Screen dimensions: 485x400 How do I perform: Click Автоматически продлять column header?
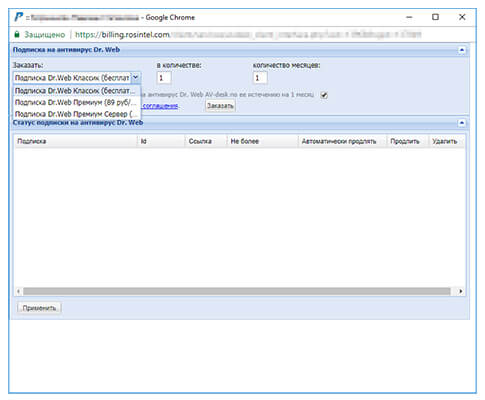coord(342,141)
